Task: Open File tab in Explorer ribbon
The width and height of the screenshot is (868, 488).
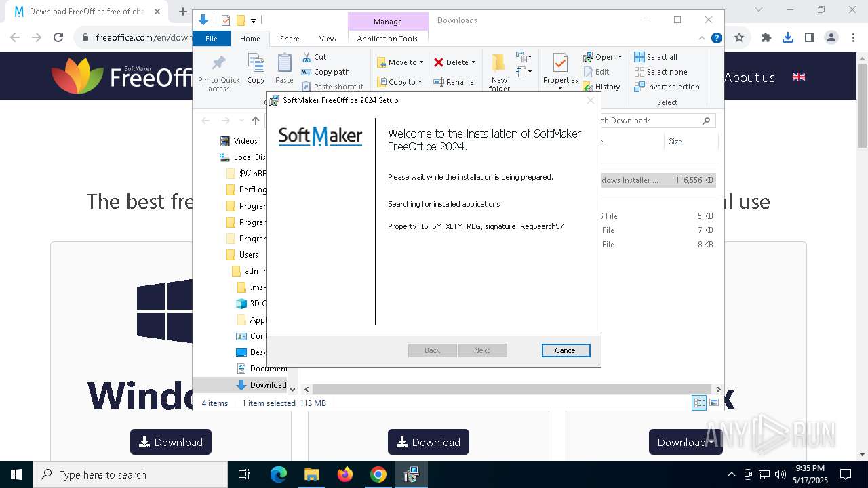Action: pos(212,39)
